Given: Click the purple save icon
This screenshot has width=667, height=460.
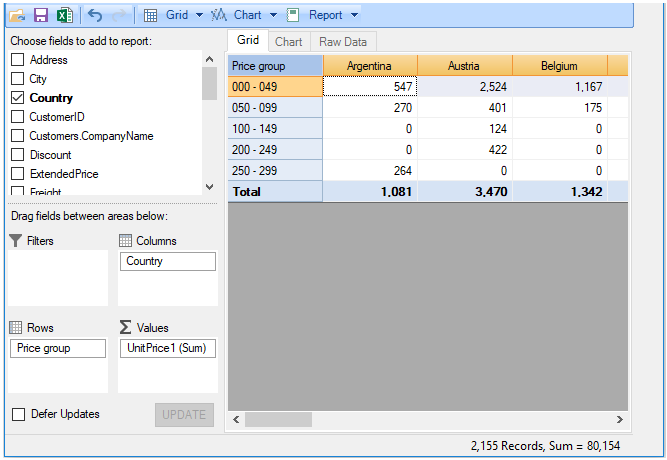Looking at the screenshot, I should pyautogui.click(x=41, y=15).
